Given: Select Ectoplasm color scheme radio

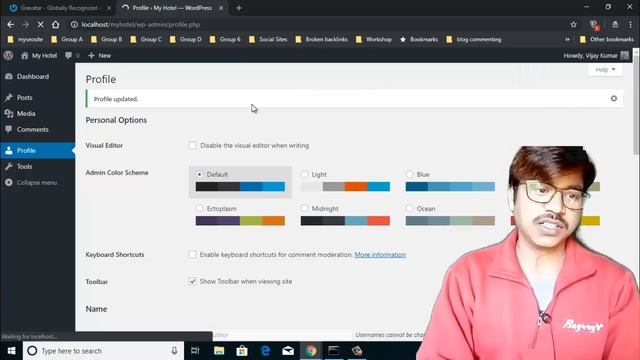Looking at the screenshot, I should click(199, 209).
